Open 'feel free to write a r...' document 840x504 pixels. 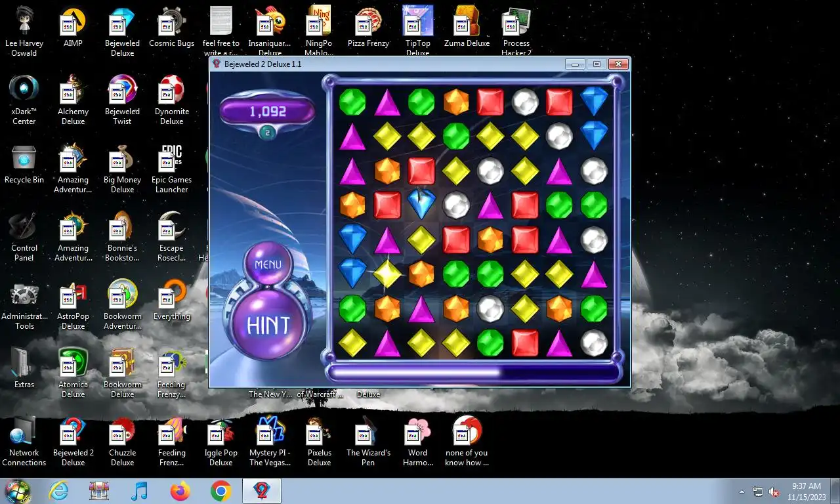(220, 31)
